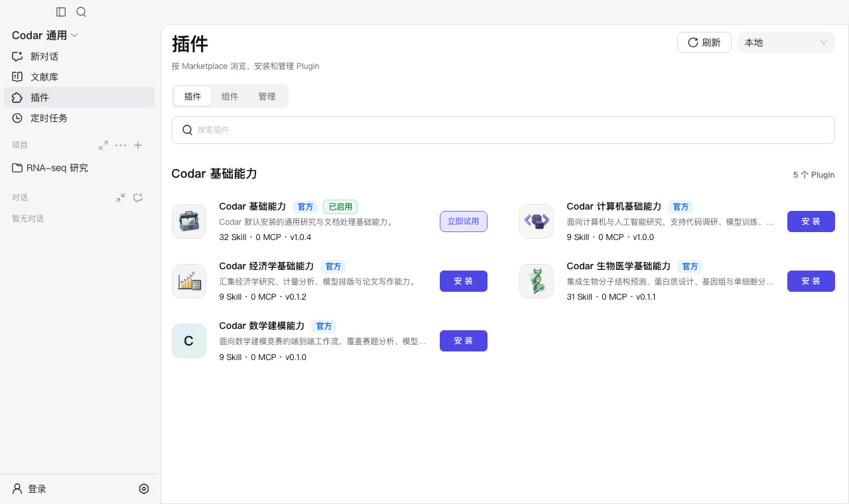Image resolution: width=849 pixels, height=504 pixels.
Task: Install the Codar 经济学基础能力 plugin
Action: [x=464, y=281]
